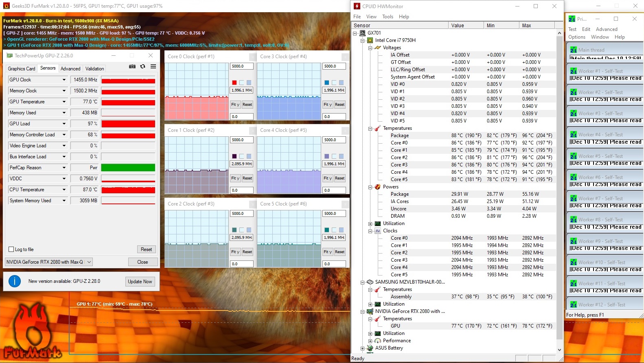Collapse the CPU Voltages section
The image size is (644, 363).
370,48
